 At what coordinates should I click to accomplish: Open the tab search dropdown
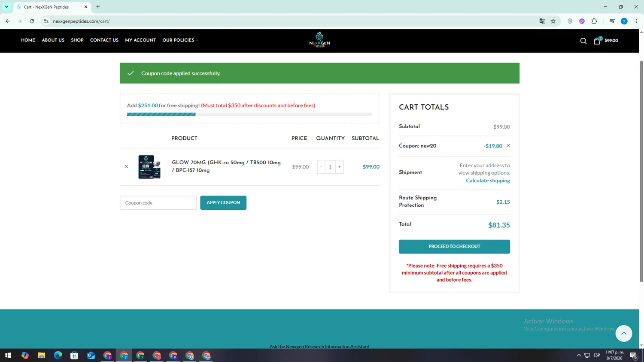[6, 7]
